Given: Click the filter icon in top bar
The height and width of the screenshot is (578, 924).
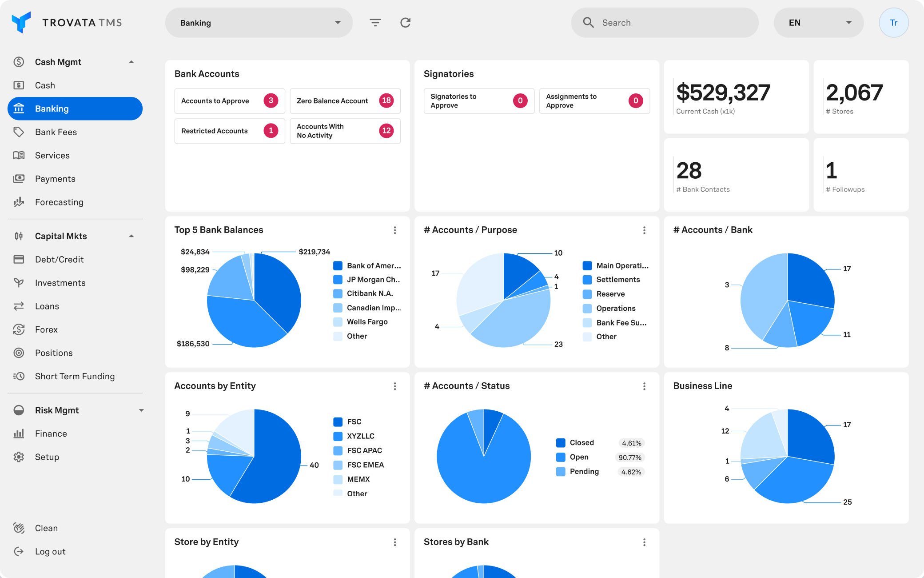Looking at the screenshot, I should [375, 23].
